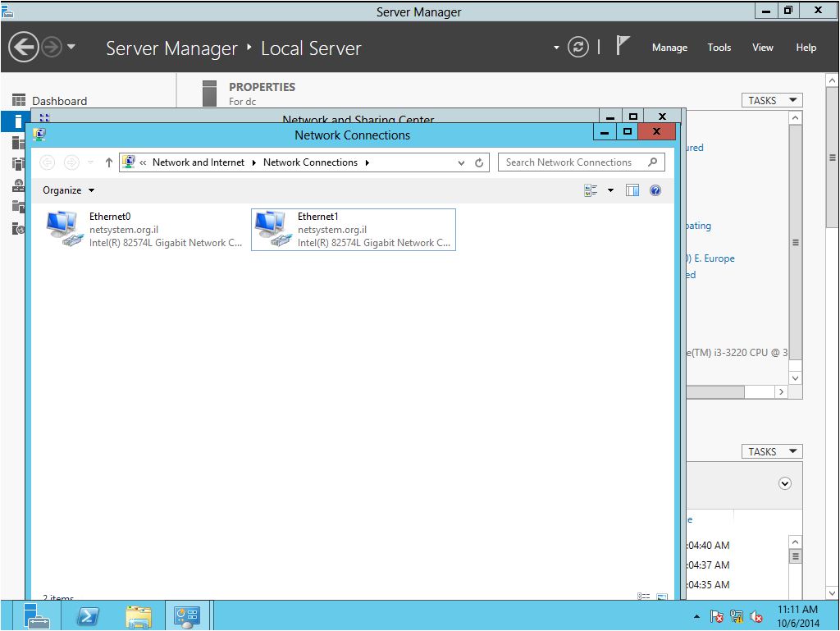This screenshot has height=631, width=840.
Task: Open Events TASKS dropdown
Action: tap(772, 451)
